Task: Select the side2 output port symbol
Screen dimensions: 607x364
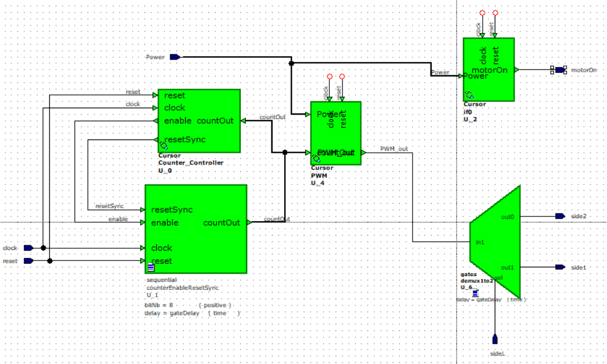Action: [x=560, y=216]
